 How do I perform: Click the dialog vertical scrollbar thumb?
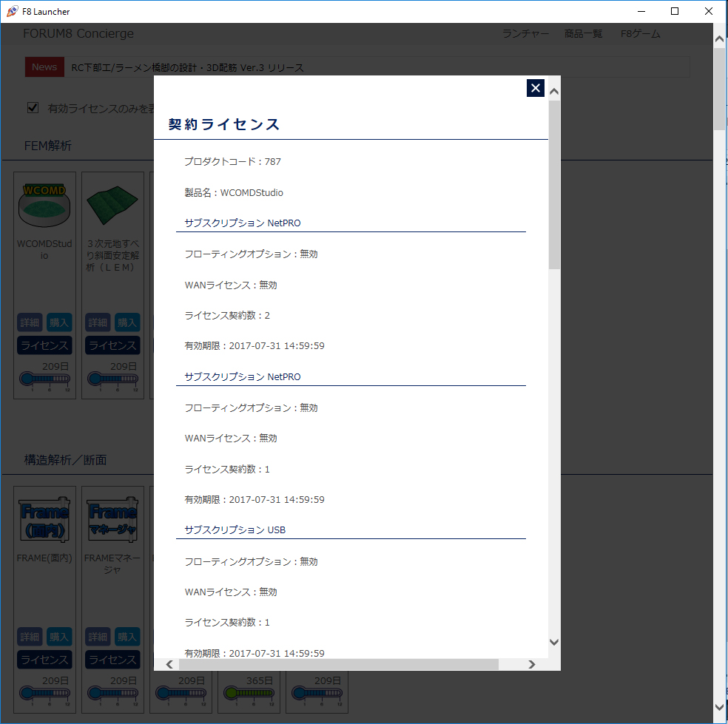point(554,185)
